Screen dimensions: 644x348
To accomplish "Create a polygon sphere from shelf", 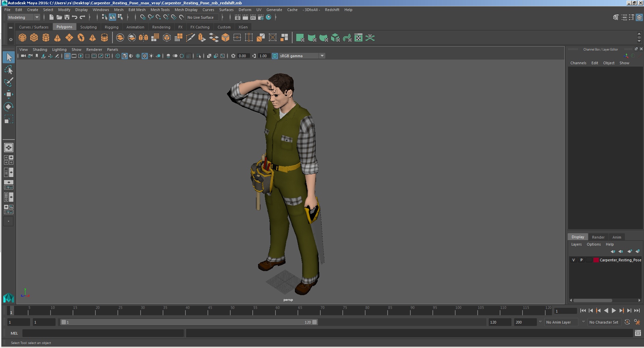I will [22, 38].
